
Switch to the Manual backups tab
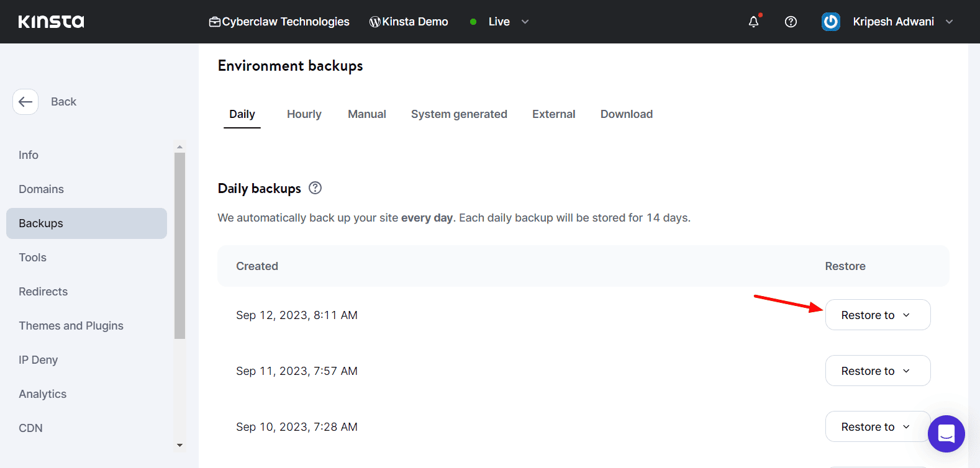click(366, 114)
